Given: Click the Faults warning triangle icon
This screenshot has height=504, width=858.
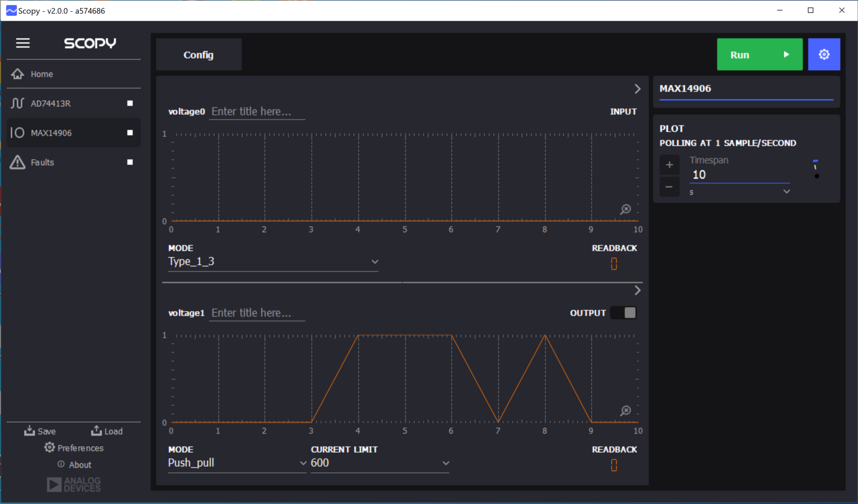Looking at the screenshot, I should click(17, 162).
